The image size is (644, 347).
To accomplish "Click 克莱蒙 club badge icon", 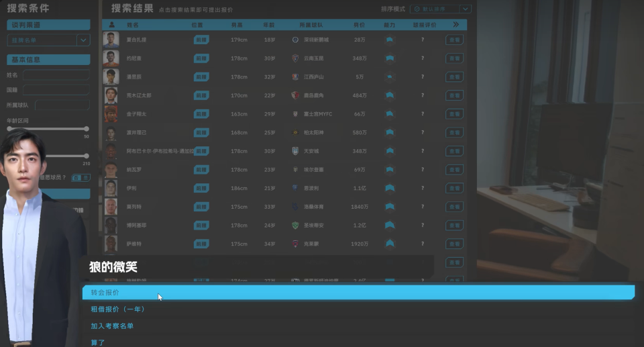I will coord(295,244).
